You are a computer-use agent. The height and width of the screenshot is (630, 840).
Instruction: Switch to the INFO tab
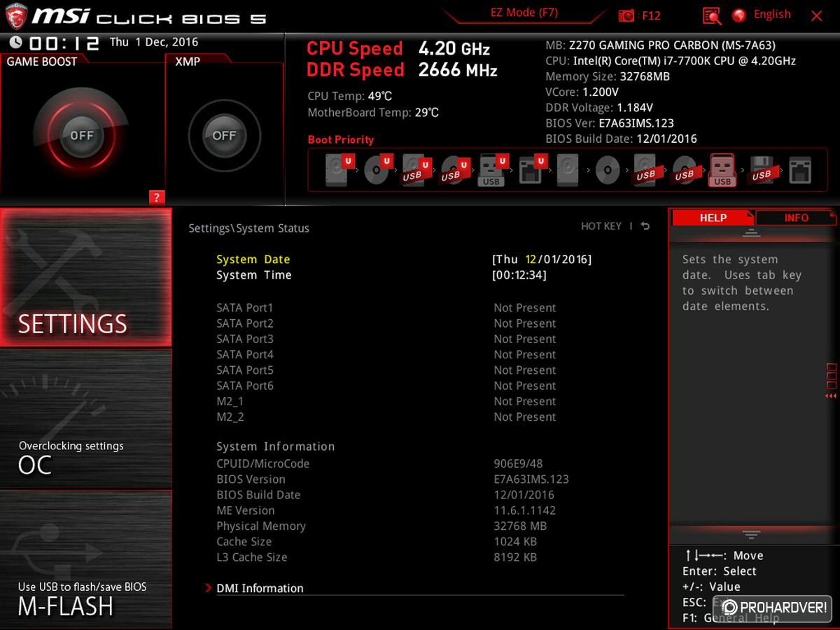click(796, 218)
